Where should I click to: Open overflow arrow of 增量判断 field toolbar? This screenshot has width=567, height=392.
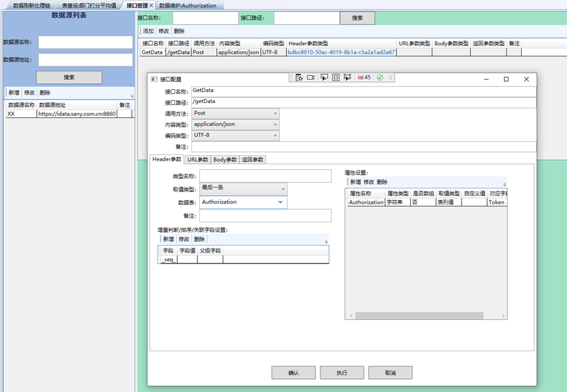click(326, 241)
